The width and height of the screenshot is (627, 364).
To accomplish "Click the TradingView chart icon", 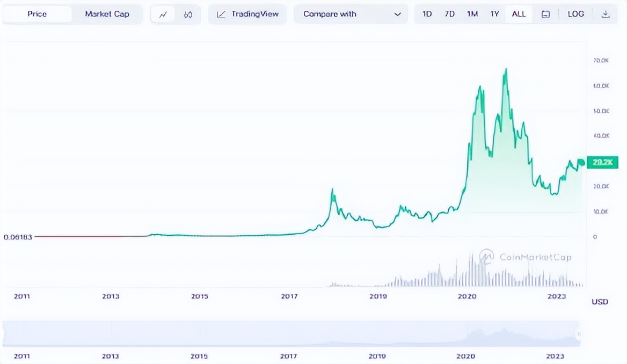I will coord(221,14).
